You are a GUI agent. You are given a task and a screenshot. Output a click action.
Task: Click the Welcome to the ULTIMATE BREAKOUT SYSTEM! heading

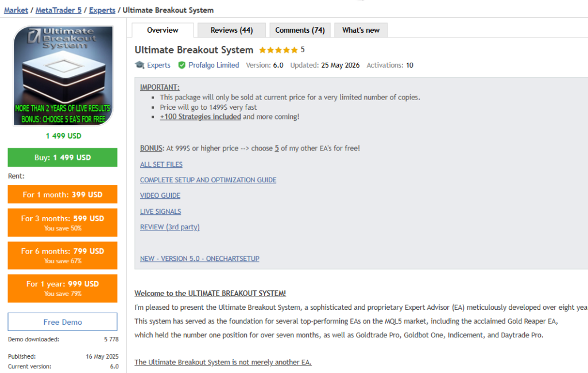[210, 294]
